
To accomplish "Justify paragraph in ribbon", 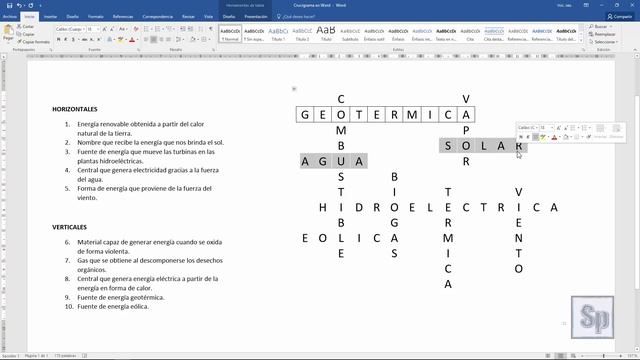I will click(x=169, y=40).
